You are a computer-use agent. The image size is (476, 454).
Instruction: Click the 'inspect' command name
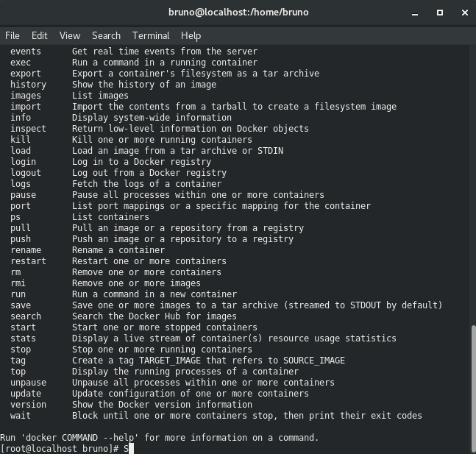28,129
